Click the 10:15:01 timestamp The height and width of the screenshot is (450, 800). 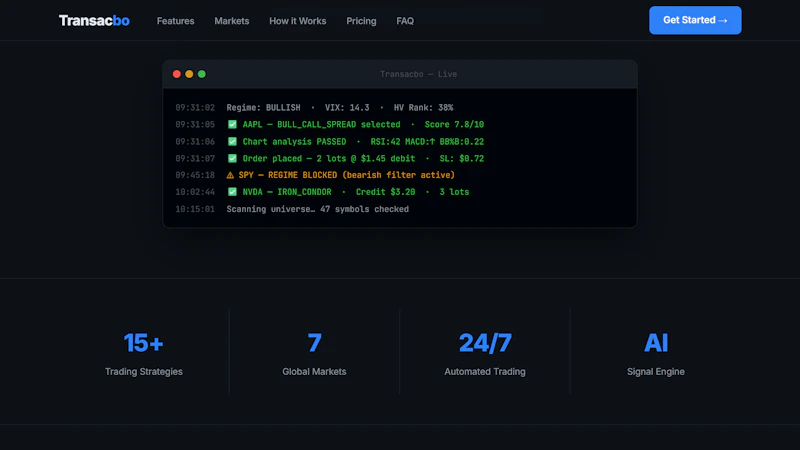(195, 209)
